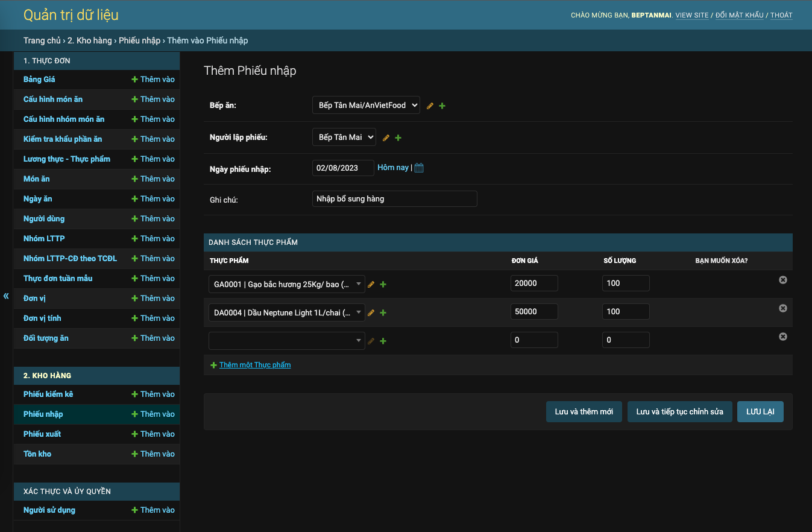Remove the empty product row via its cross icon
This screenshot has width=812, height=532.
coord(782,337)
